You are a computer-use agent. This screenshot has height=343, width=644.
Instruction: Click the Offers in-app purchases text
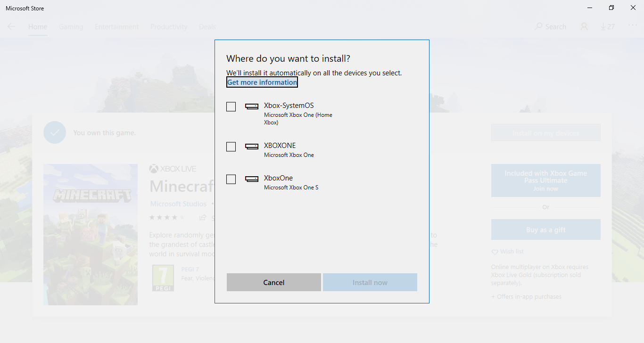(526, 297)
